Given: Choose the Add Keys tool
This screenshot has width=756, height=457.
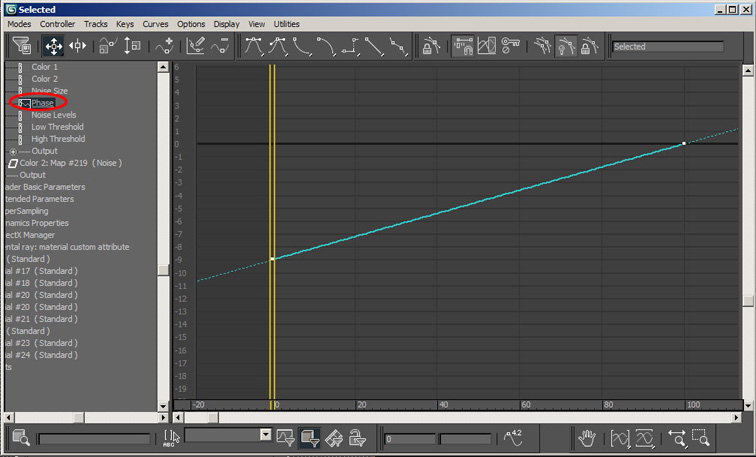Looking at the screenshot, I should (x=165, y=46).
